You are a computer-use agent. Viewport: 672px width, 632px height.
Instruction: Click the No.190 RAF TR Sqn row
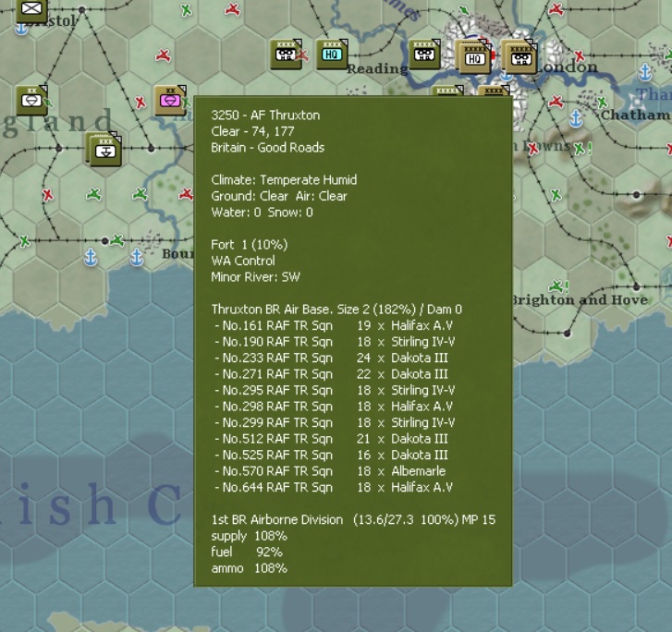(x=335, y=342)
